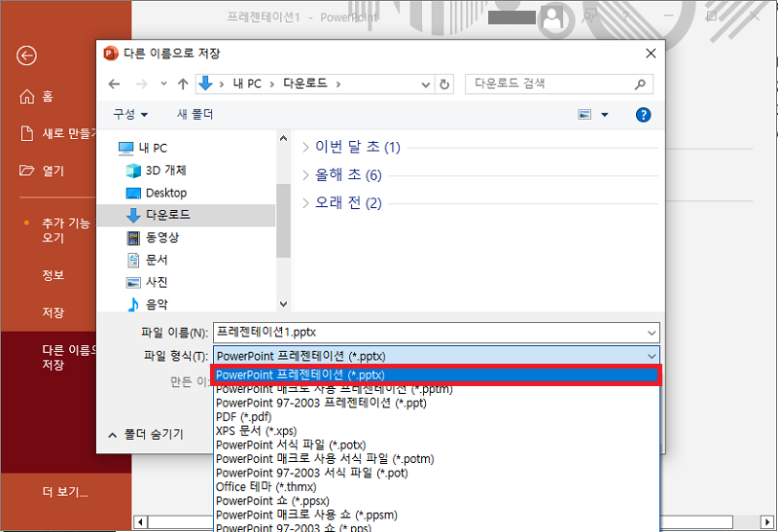This screenshot has width=778, height=532.
Task: Expand the address bar history dropdown
Action: click(426, 85)
